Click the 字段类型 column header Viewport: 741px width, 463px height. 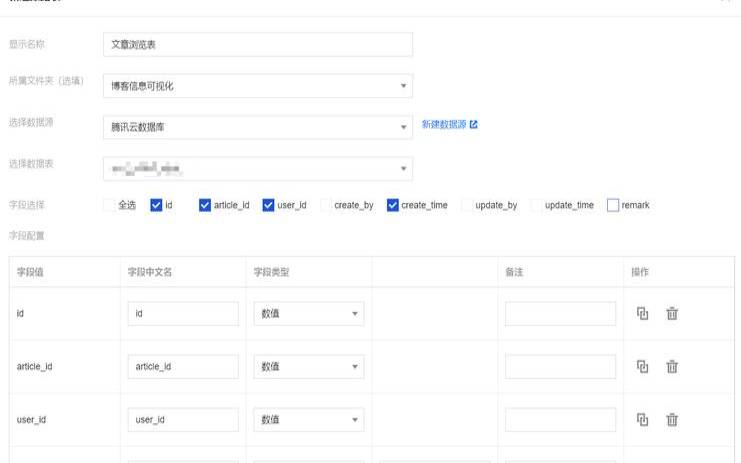[x=271, y=272]
